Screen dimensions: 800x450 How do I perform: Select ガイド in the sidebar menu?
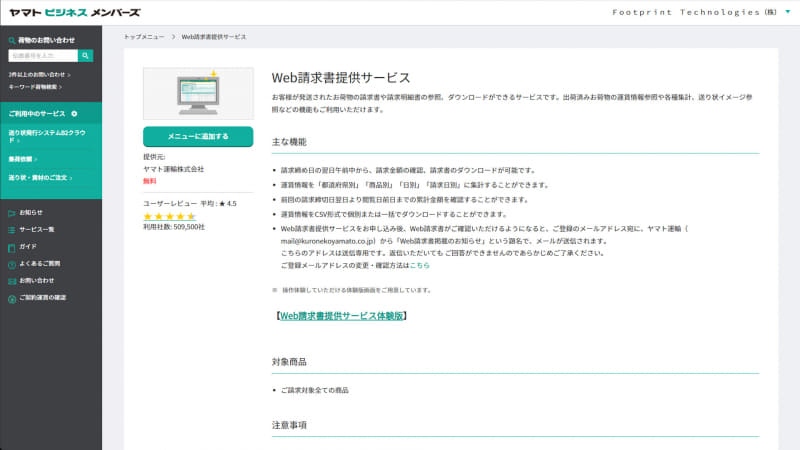(x=28, y=246)
